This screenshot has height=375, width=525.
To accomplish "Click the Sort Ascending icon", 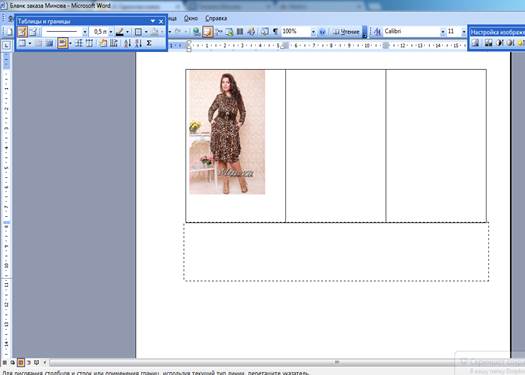I will point(127,43).
